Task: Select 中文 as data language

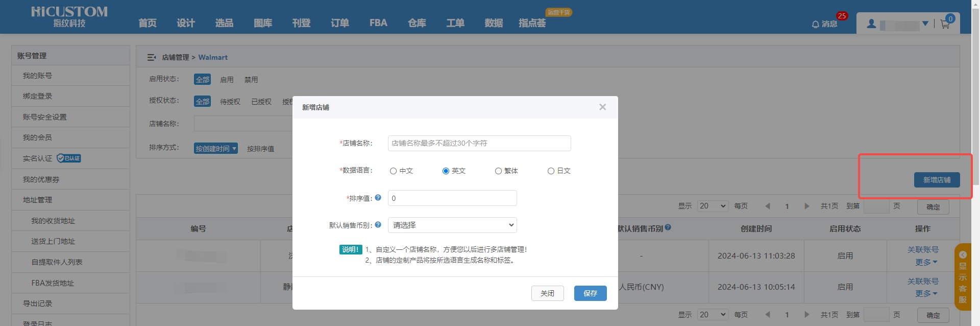Action: click(x=393, y=171)
